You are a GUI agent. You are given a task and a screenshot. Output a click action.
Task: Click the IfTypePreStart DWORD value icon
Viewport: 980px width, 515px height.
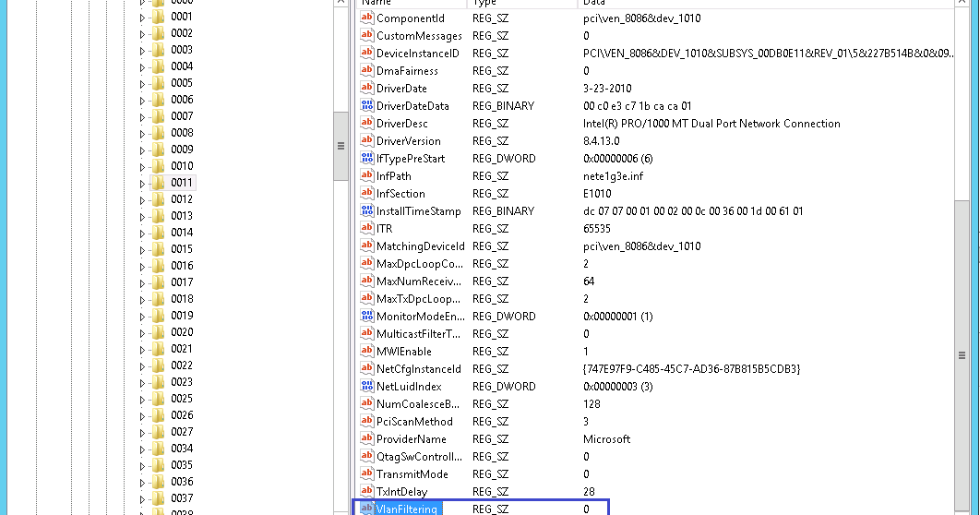(x=367, y=158)
